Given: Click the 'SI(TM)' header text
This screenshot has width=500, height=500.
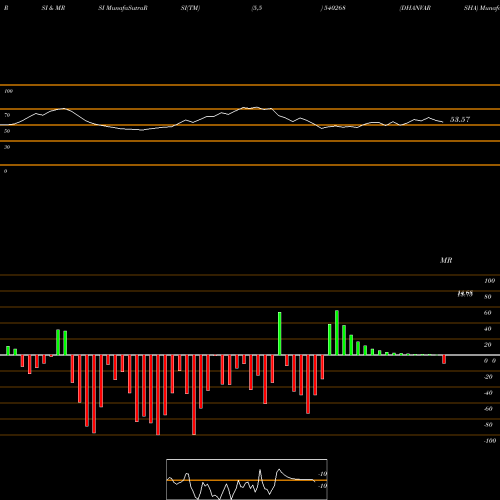Looking at the screenshot, I should pyautogui.click(x=190, y=8).
